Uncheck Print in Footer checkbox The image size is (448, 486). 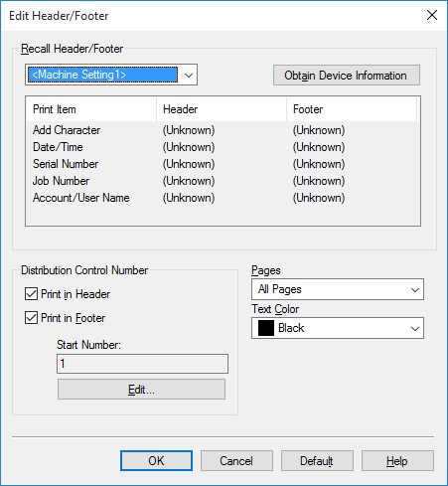tap(31, 318)
